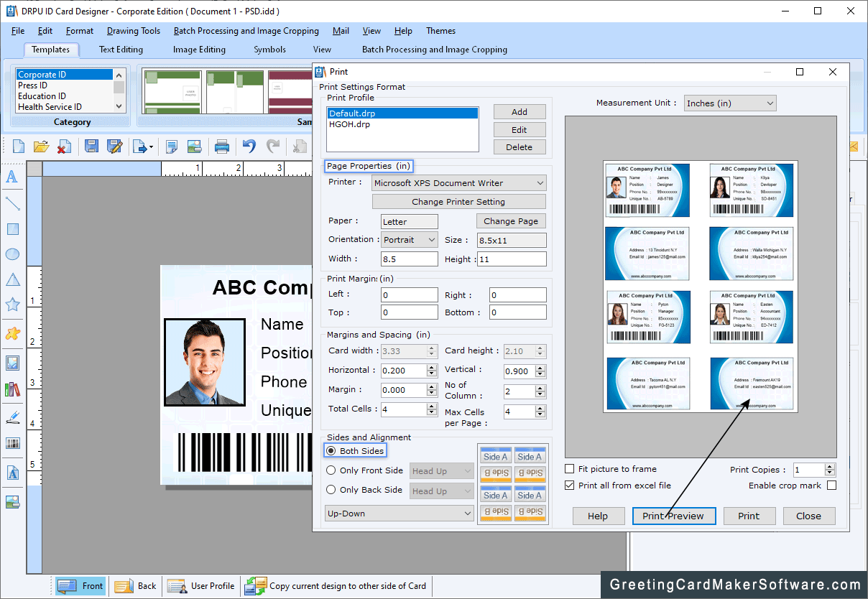868x599 pixels.
Task: Uncheck Print all from excel file
Action: coord(570,486)
